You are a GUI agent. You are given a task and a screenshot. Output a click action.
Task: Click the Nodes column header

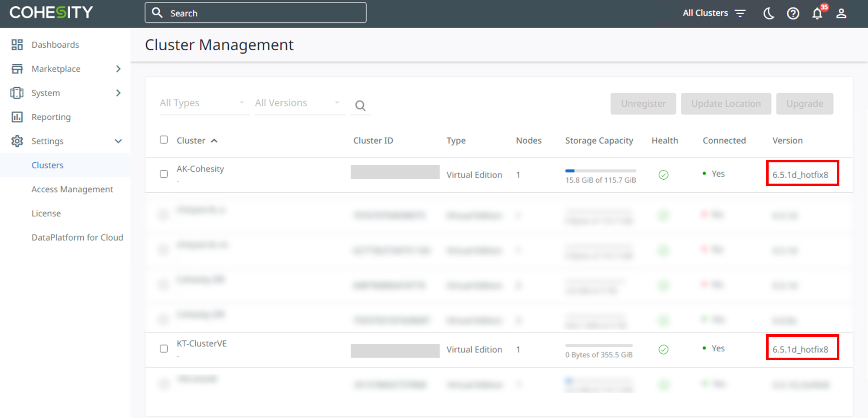click(x=529, y=141)
